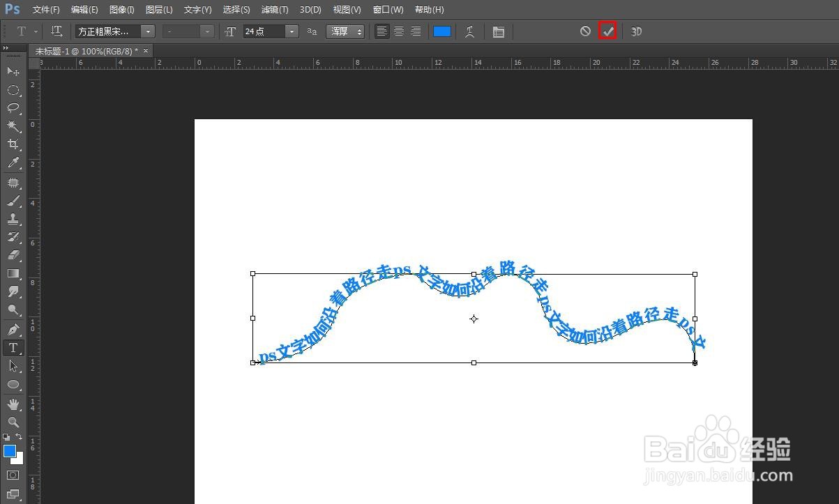Viewport: 839px width, 504px height.
Task: Select the Hand tool
Action: point(13,404)
